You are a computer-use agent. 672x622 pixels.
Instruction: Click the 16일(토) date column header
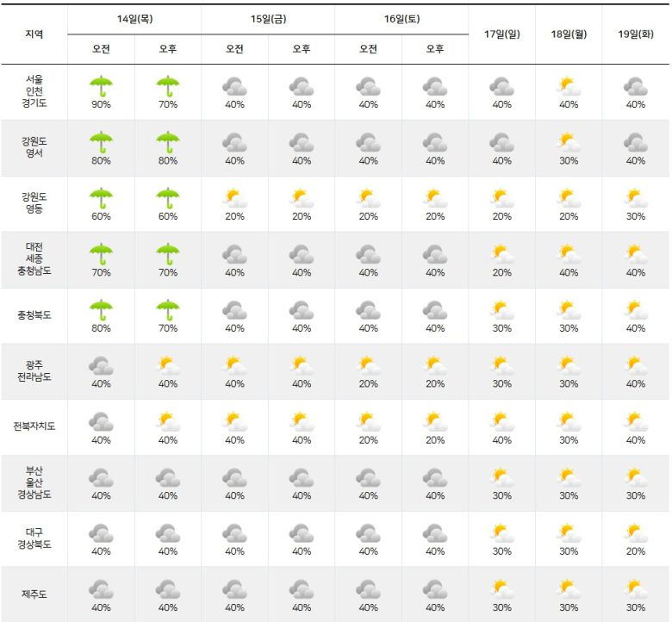[x=401, y=19]
